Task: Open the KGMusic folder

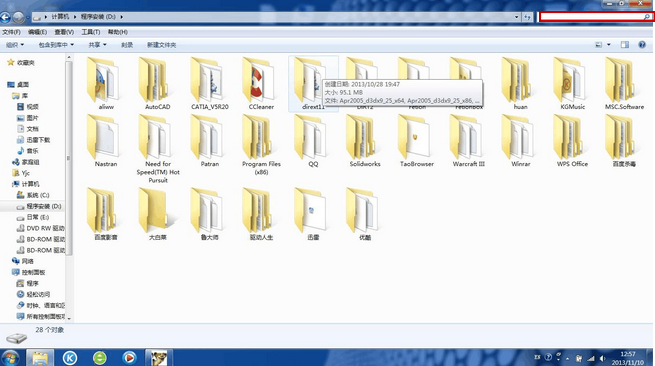Action: click(x=572, y=84)
